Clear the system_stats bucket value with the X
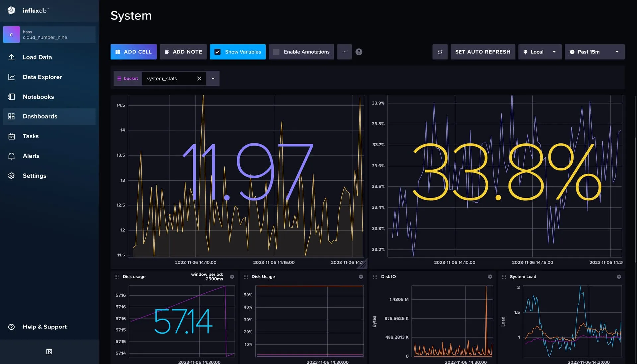The width and height of the screenshot is (637, 364). tap(199, 78)
